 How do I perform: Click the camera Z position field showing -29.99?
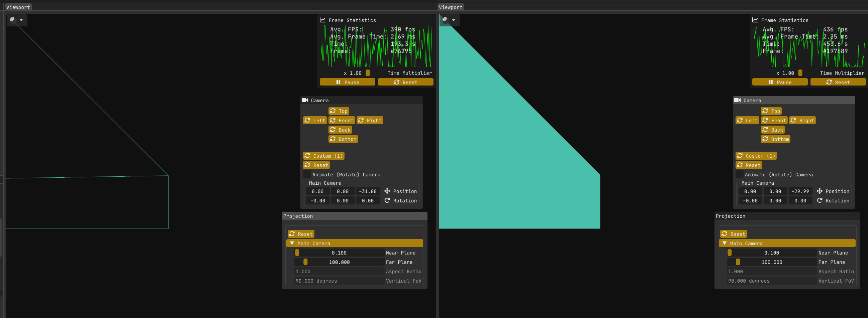pos(800,191)
